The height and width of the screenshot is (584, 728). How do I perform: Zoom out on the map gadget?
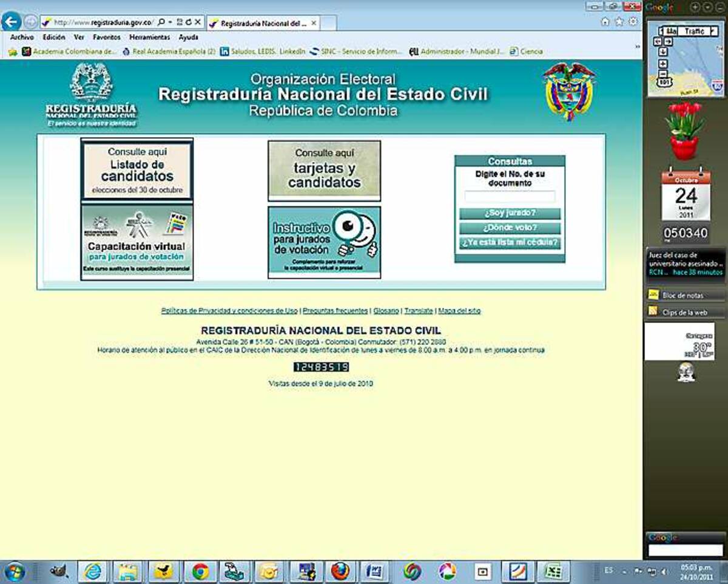click(x=662, y=73)
